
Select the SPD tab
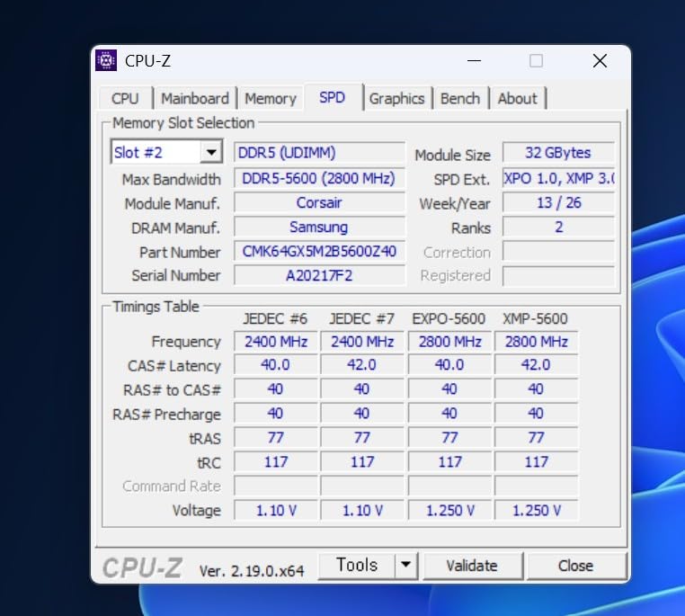(333, 97)
